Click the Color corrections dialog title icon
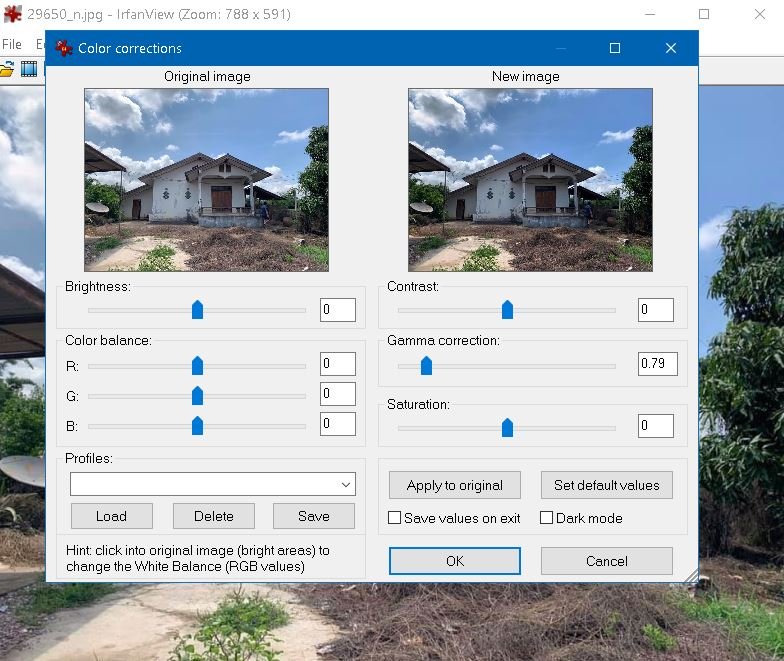The image size is (784, 661). coord(64,48)
